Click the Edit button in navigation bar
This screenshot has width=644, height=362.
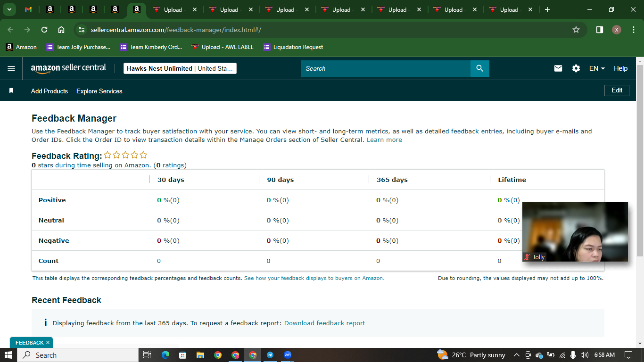[617, 90]
